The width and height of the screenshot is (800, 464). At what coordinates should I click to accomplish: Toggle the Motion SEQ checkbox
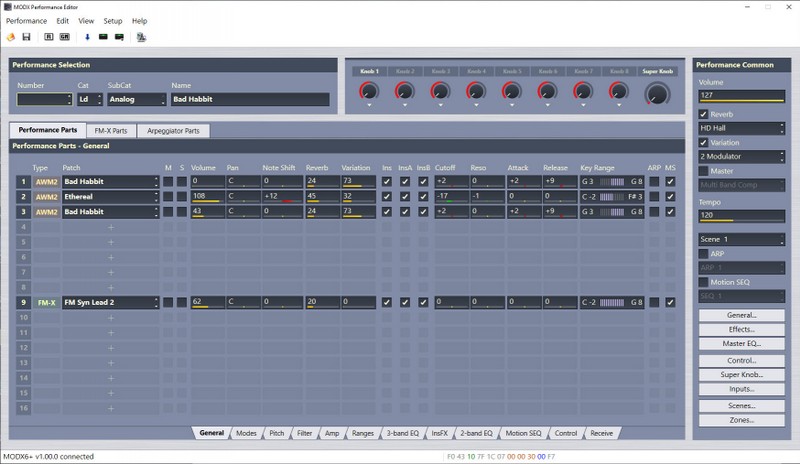[704, 282]
